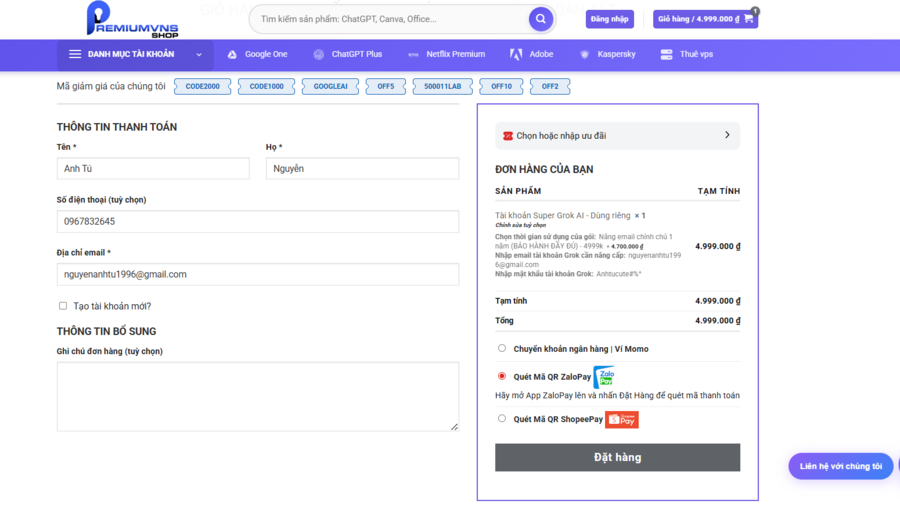The height and width of the screenshot is (508, 900).
Task: Select Quét Mã QR ZaloPay option
Action: [502, 377]
